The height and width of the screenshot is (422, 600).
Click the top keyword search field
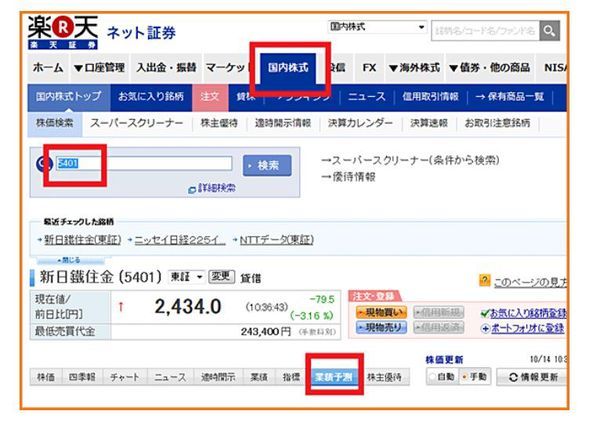485,31
